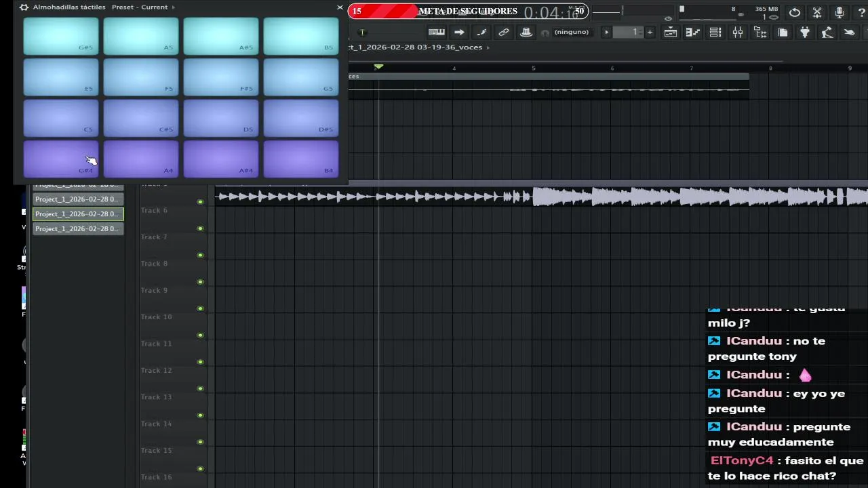
Task: Click the pattern selector play arrow
Action: [x=607, y=32]
